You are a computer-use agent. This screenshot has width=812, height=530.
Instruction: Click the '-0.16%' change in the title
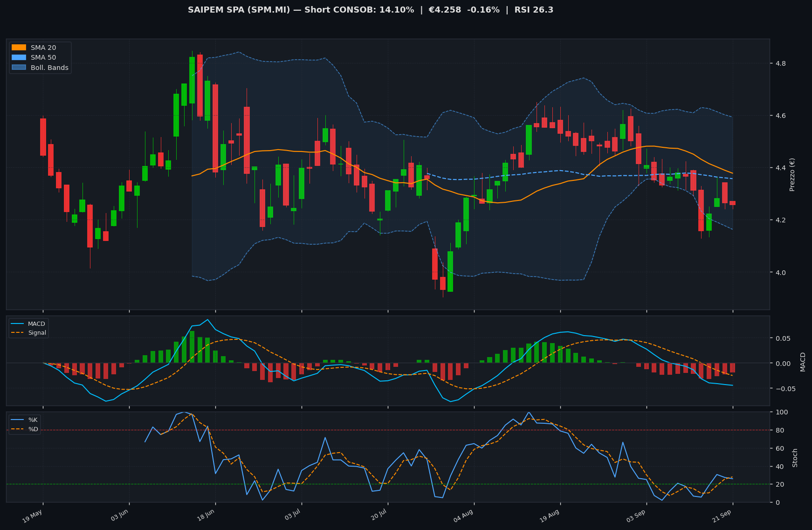[x=482, y=10]
